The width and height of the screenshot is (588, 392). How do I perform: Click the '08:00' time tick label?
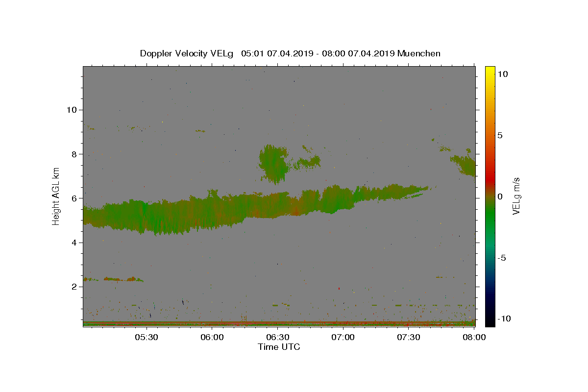(474, 337)
